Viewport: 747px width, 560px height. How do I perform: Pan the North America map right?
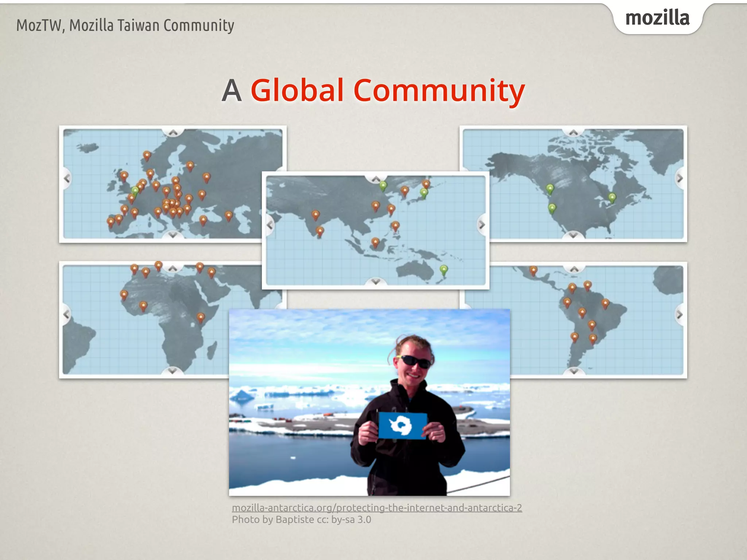pos(680,179)
